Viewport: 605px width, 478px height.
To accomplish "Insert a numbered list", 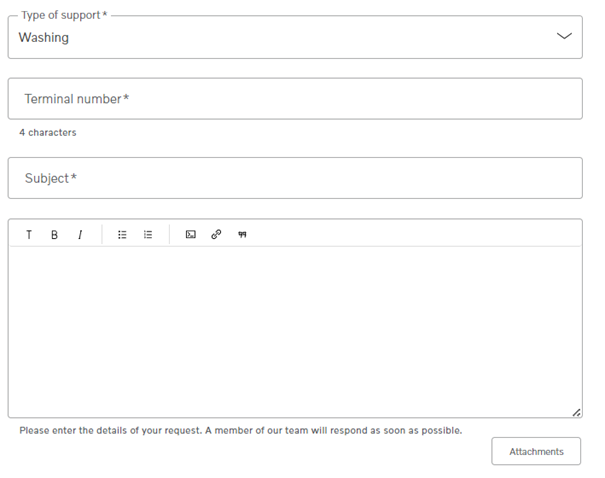I will pyautogui.click(x=148, y=235).
